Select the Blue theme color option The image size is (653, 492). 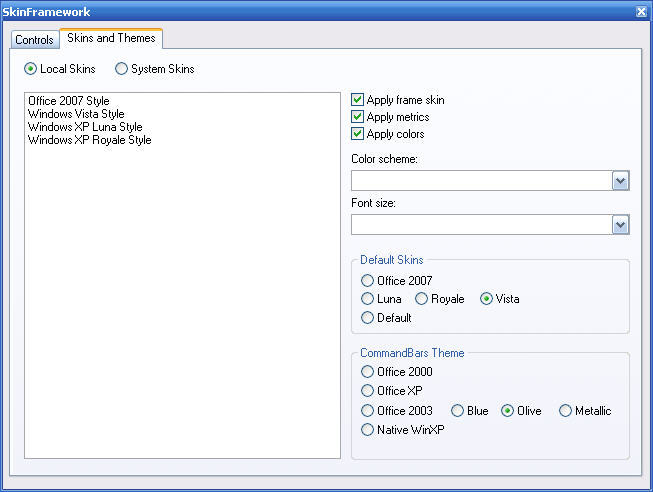(x=457, y=411)
